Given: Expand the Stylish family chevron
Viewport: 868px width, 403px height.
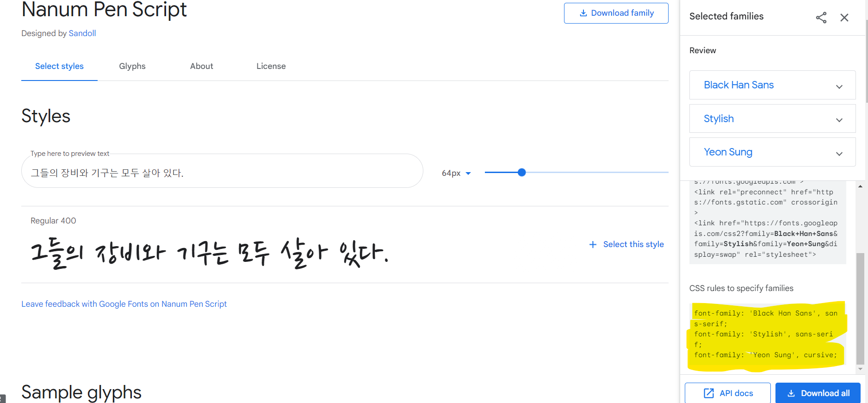Looking at the screenshot, I should 839,120.
